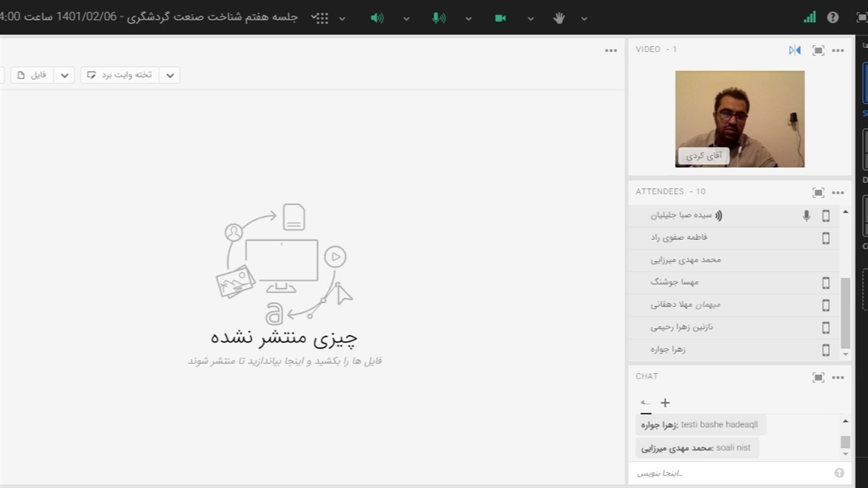Screen dimensions: 868x488
Task: Click the تخته وایت برد button
Action: click(x=120, y=75)
